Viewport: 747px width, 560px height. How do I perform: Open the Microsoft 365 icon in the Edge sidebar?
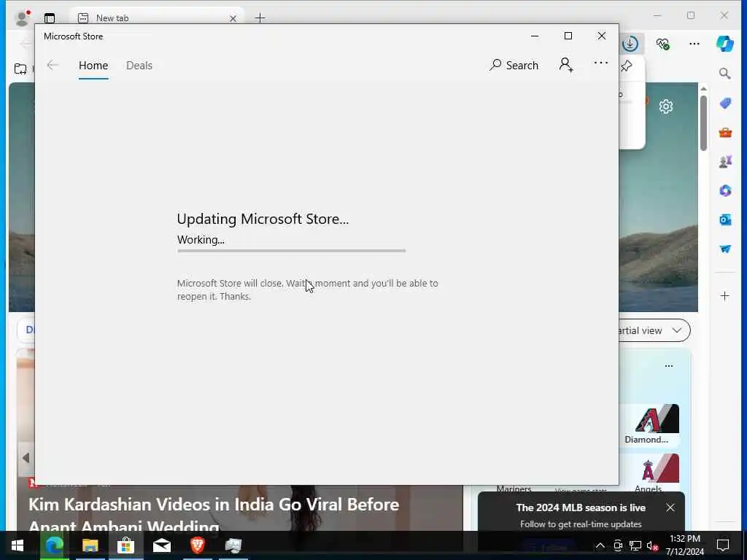(725, 191)
